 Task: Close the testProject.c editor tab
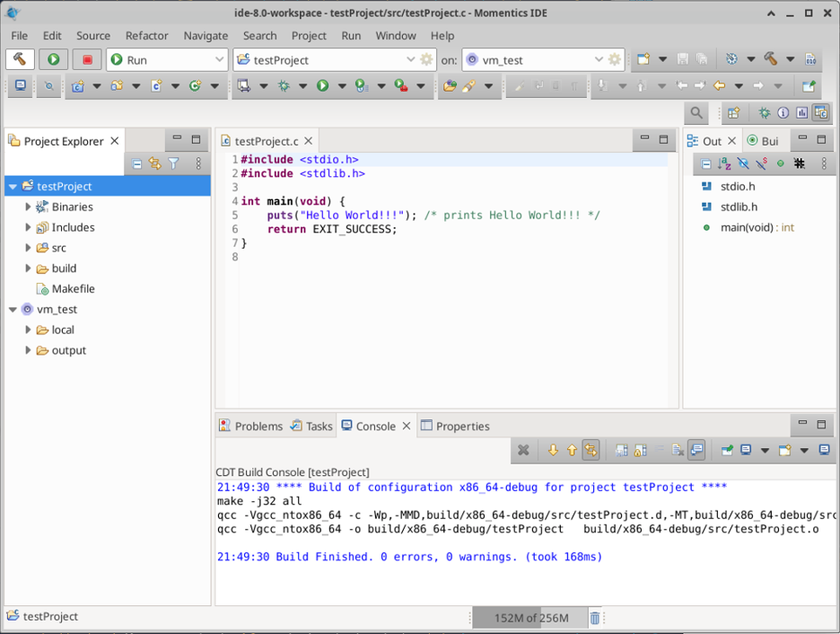309,141
